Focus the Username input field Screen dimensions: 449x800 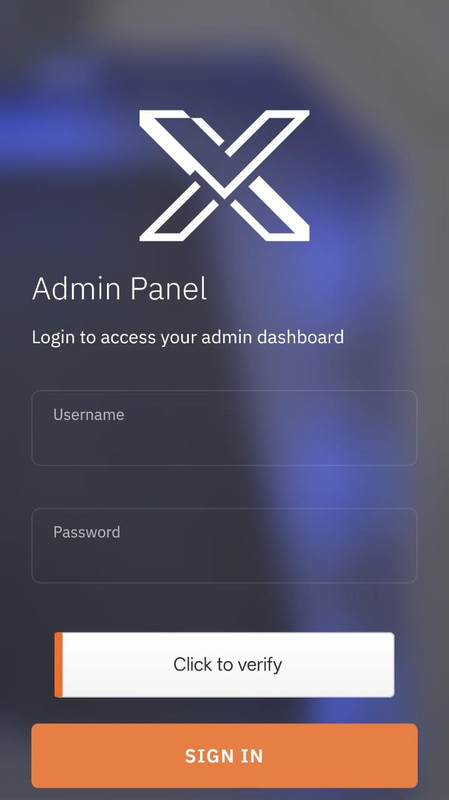pyautogui.click(x=224, y=428)
